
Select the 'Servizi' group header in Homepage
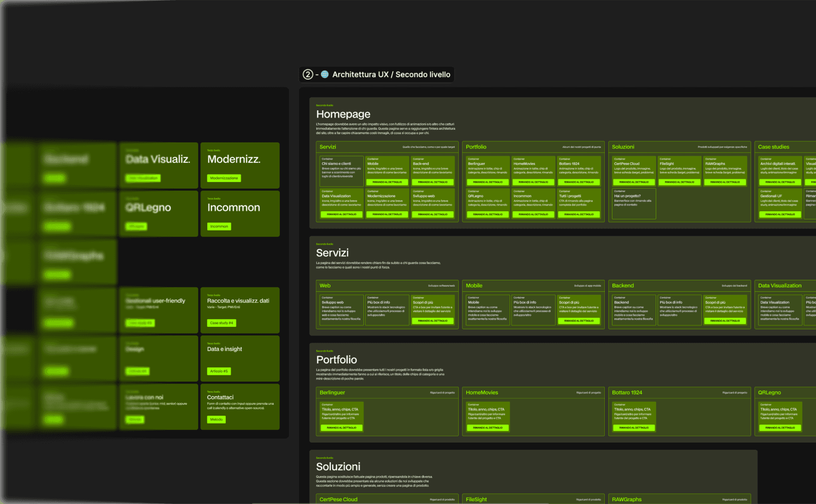pos(328,147)
